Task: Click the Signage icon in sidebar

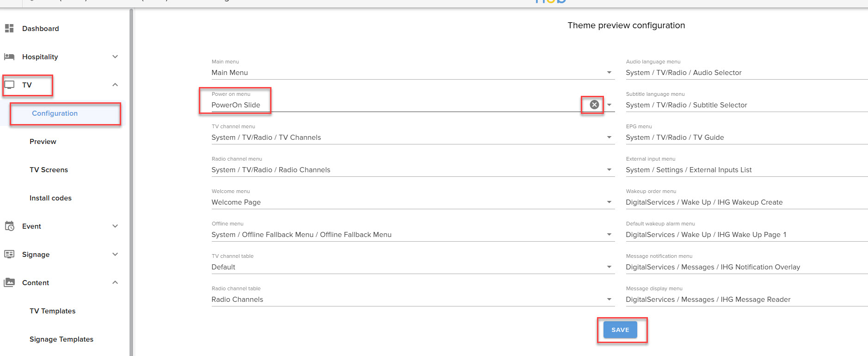Action: point(9,254)
